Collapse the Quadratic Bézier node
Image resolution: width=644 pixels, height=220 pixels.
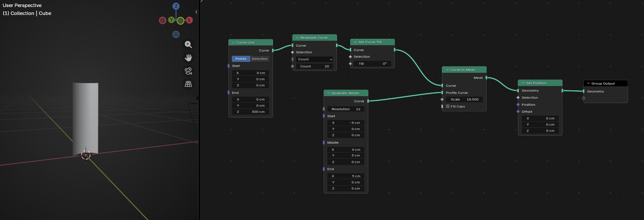tap(329, 93)
